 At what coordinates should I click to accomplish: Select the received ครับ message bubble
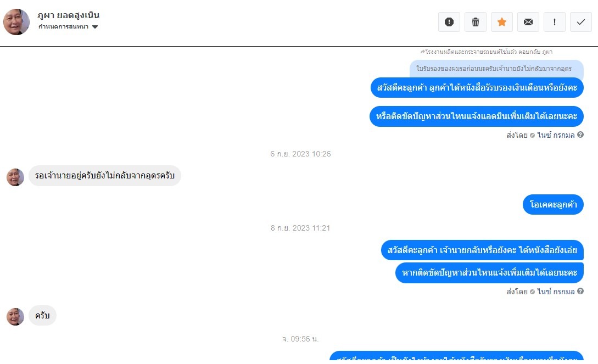42,316
